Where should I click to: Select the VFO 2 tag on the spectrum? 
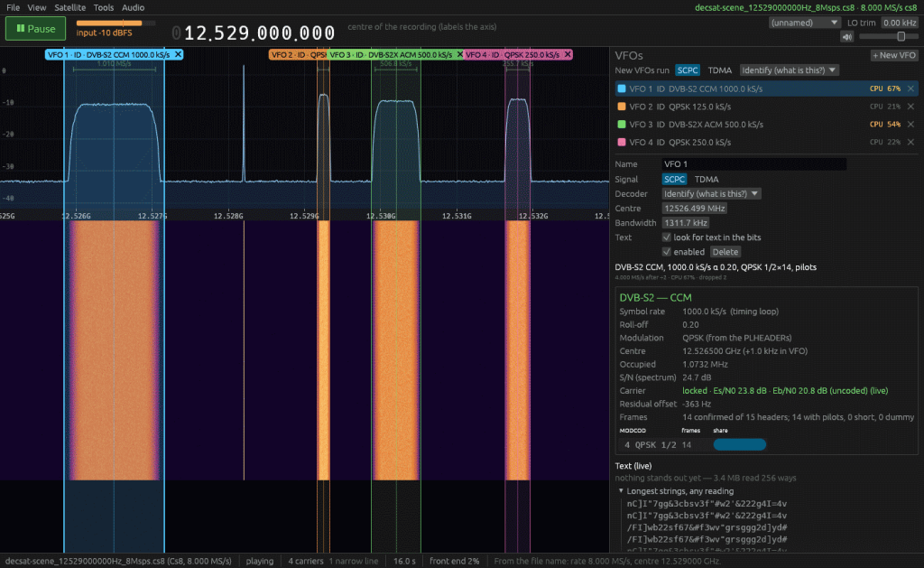point(298,54)
